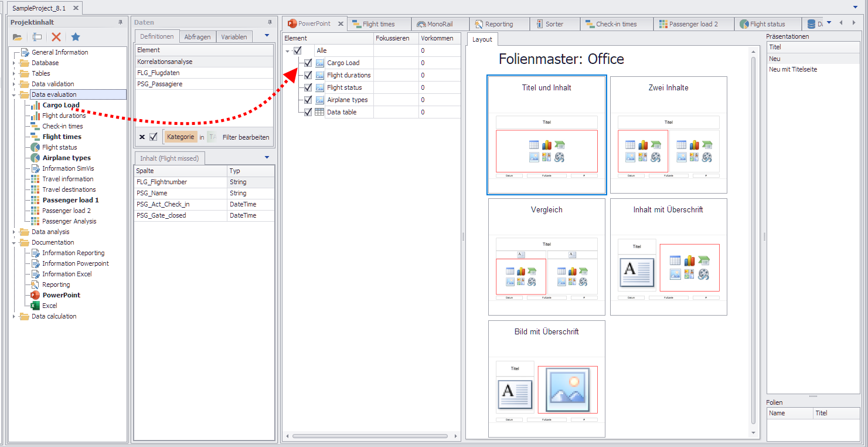Uncheck Flight durations checkbox in element list
The width and height of the screenshot is (868, 447).
coord(308,75)
